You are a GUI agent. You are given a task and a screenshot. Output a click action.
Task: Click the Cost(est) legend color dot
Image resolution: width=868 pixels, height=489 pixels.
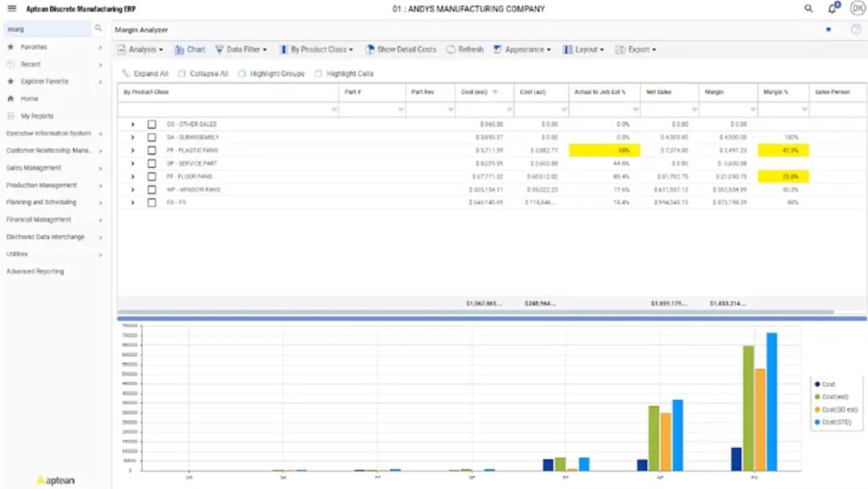click(x=817, y=397)
